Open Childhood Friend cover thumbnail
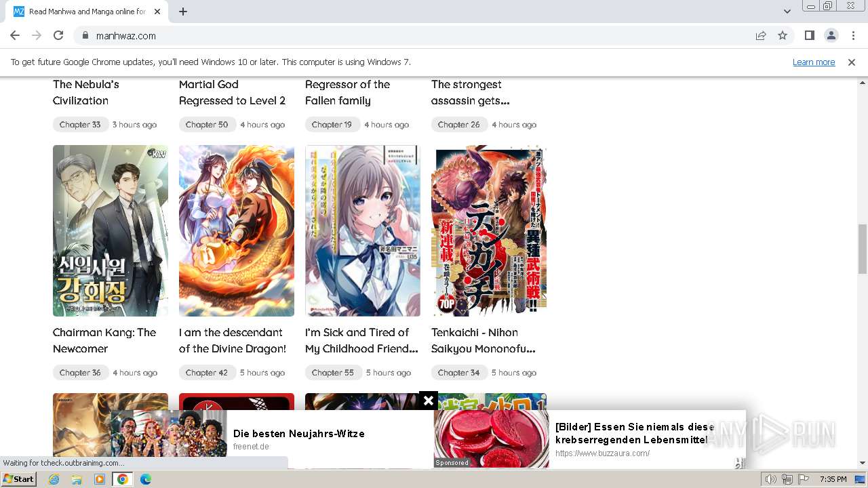This screenshot has height=488, width=868. [x=363, y=230]
